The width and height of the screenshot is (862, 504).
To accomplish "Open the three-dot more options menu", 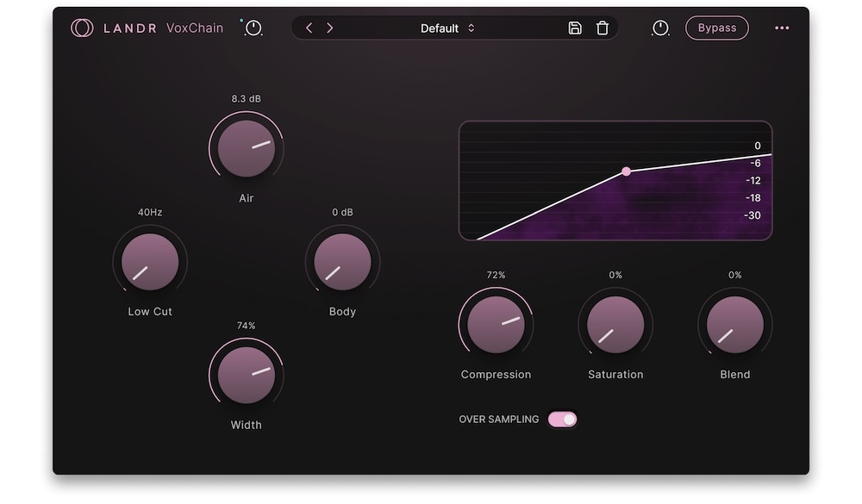I will tap(782, 28).
